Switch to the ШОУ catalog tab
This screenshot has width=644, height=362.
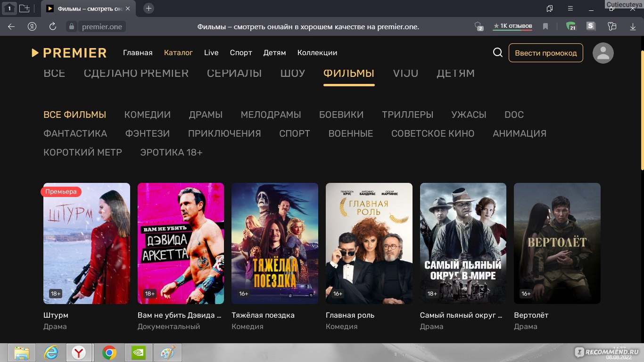[293, 73]
